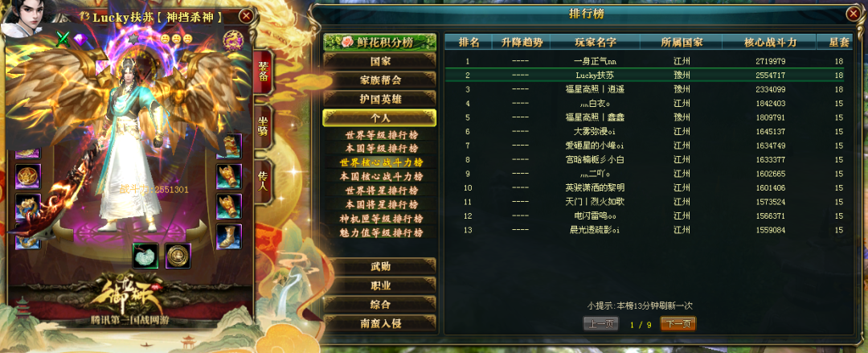Expand the 家族帮会 ranking category
The width and height of the screenshot is (868, 353).
tap(379, 80)
